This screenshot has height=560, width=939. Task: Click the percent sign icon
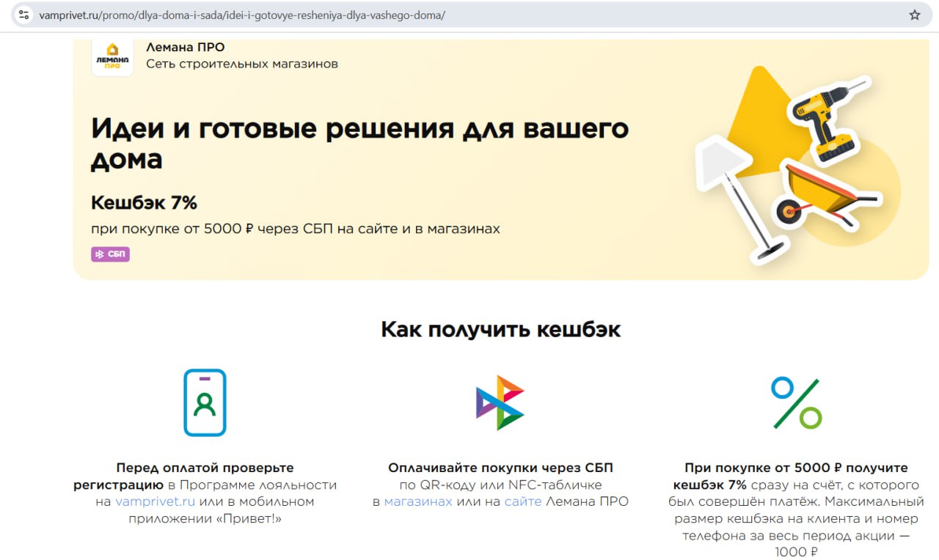(x=796, y=403)
